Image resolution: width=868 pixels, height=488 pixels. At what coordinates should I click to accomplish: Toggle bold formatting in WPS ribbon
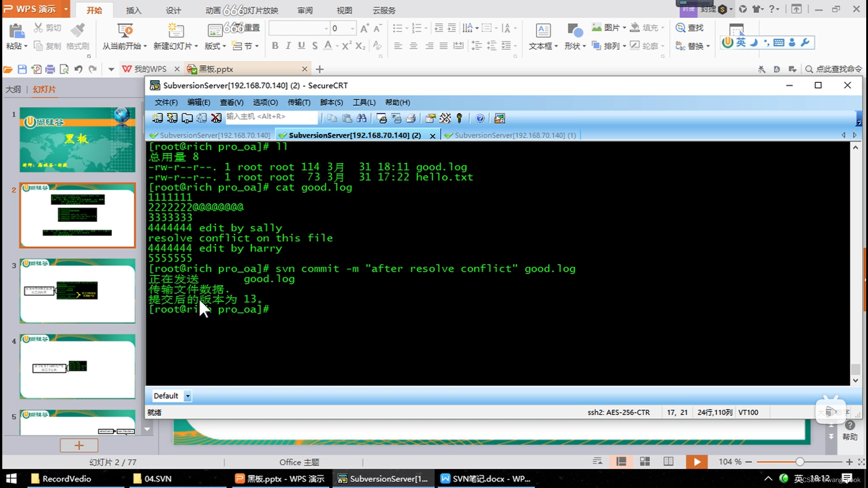point(275,46)
